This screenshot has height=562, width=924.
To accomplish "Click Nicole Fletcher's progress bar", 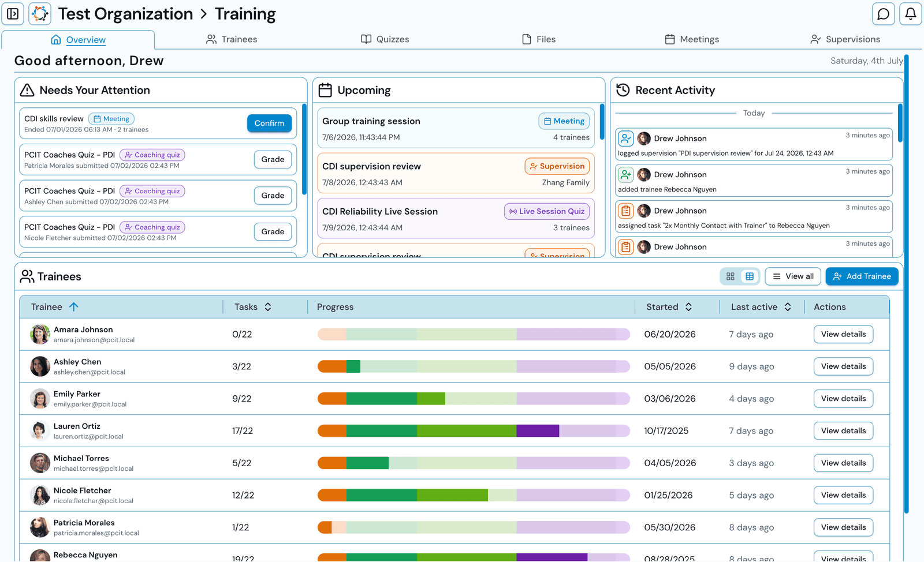I will coord(474,495).
